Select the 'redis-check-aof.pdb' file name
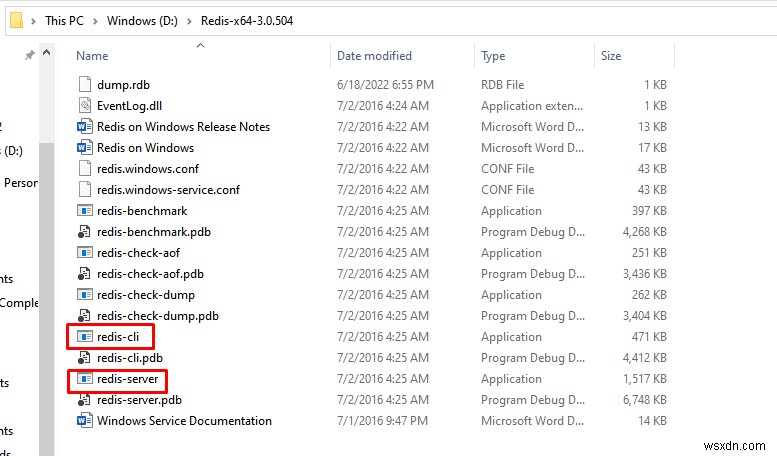 point(150,274)
